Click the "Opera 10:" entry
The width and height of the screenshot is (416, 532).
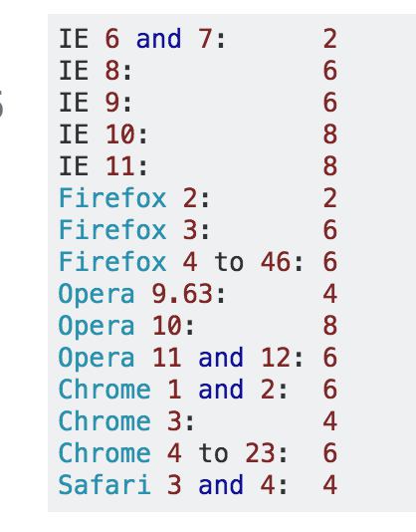point(126,326)
